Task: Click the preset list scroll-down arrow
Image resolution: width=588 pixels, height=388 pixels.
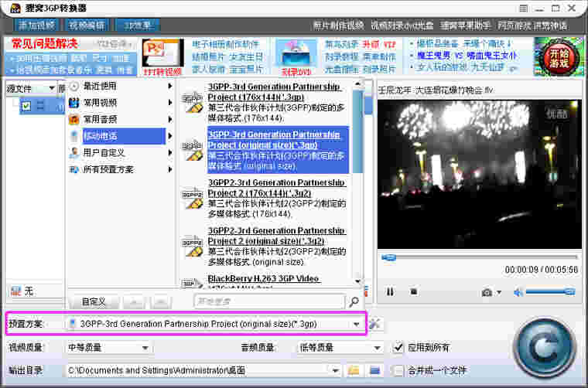Action: click(x=357, y=281)
